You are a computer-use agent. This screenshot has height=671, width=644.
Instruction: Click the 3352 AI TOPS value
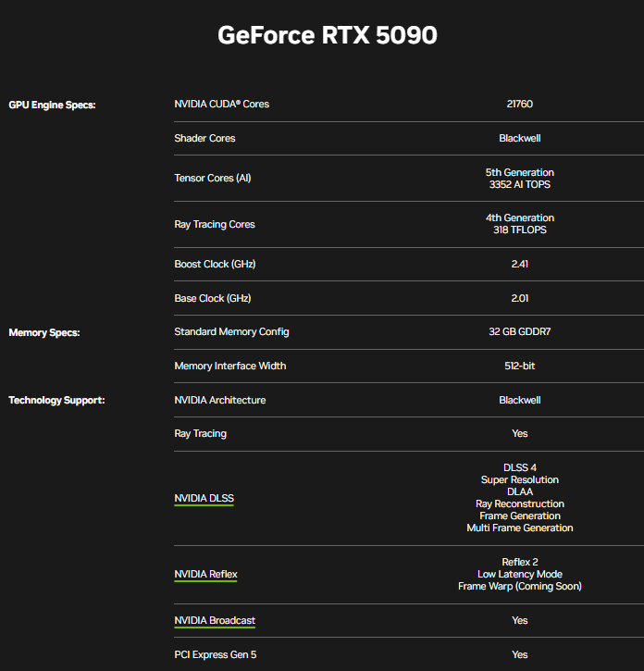pos(519,184)
